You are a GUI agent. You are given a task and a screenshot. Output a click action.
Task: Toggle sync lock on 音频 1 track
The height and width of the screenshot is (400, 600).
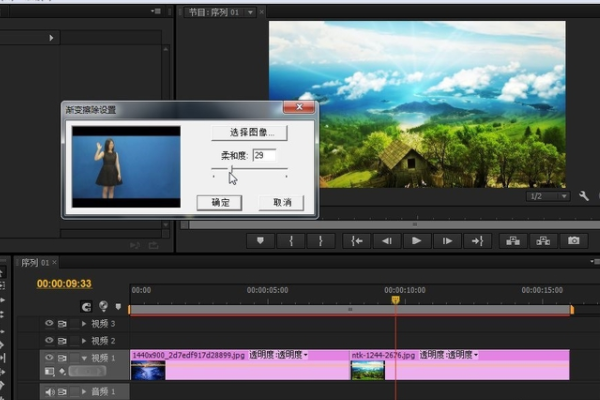[62, 392]
